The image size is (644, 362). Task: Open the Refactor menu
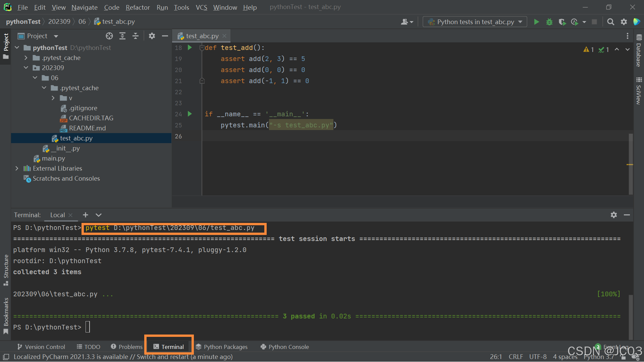tap(138, 7)
